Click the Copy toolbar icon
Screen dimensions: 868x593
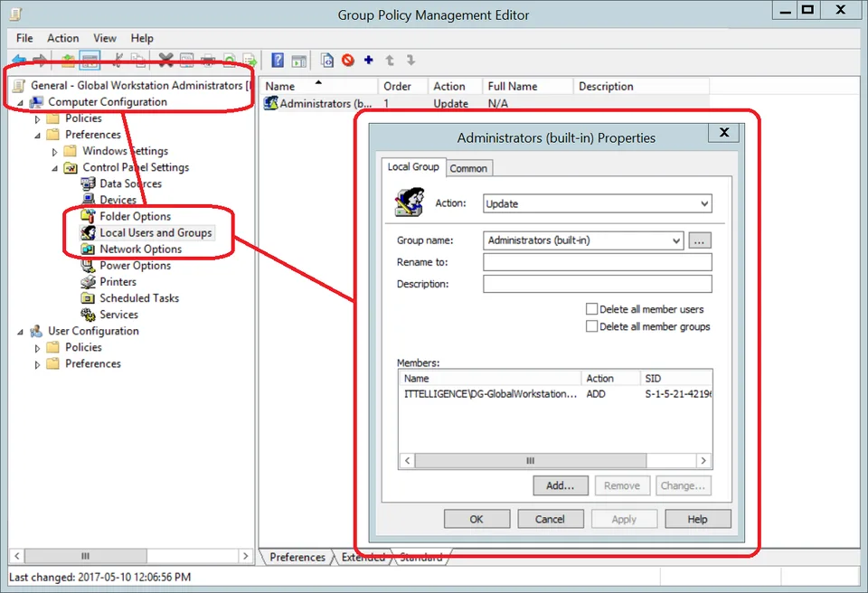coord(139,60)
